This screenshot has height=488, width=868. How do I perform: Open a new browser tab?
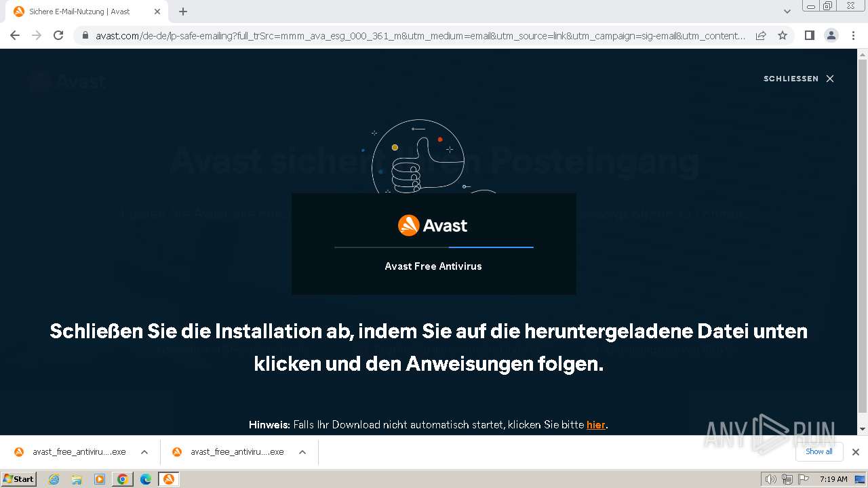(183, 12)
